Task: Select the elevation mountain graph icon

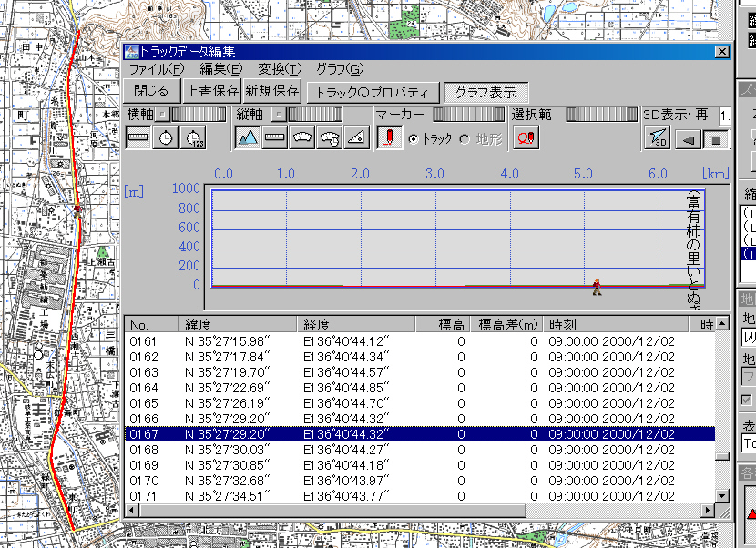Action: [x=248, y=137]
